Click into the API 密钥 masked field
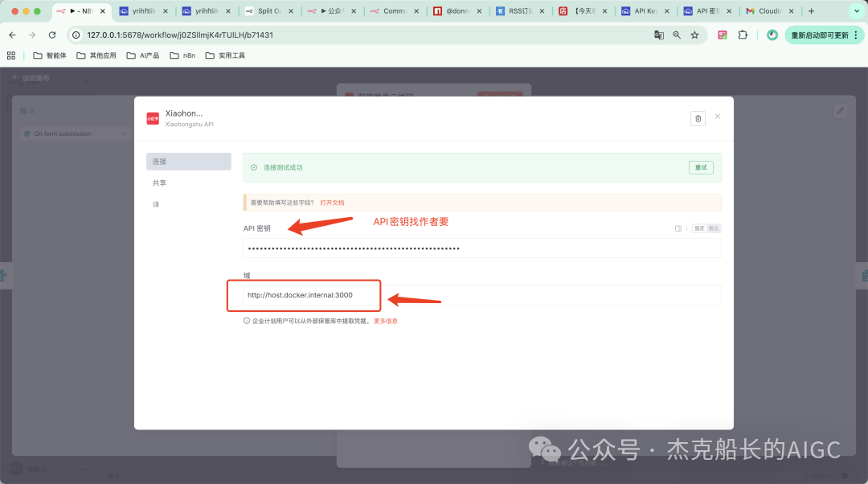 tap(481, 248)
